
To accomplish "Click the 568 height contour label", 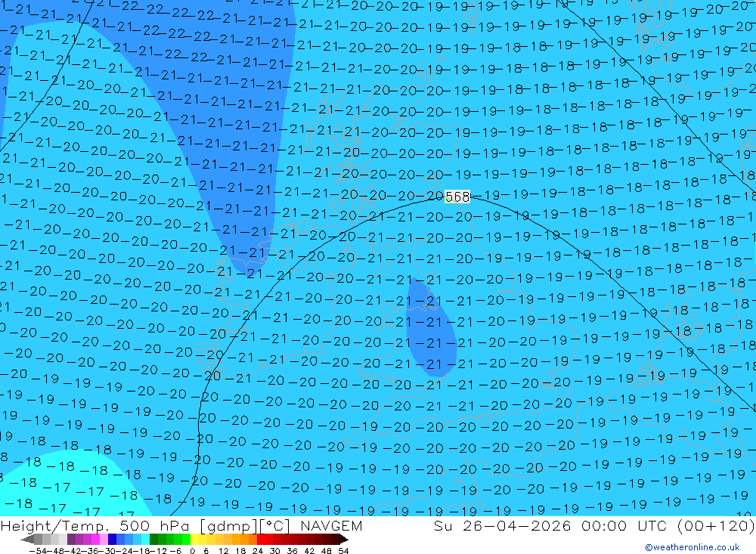I will pyautogui.click(x=457, y=197).
